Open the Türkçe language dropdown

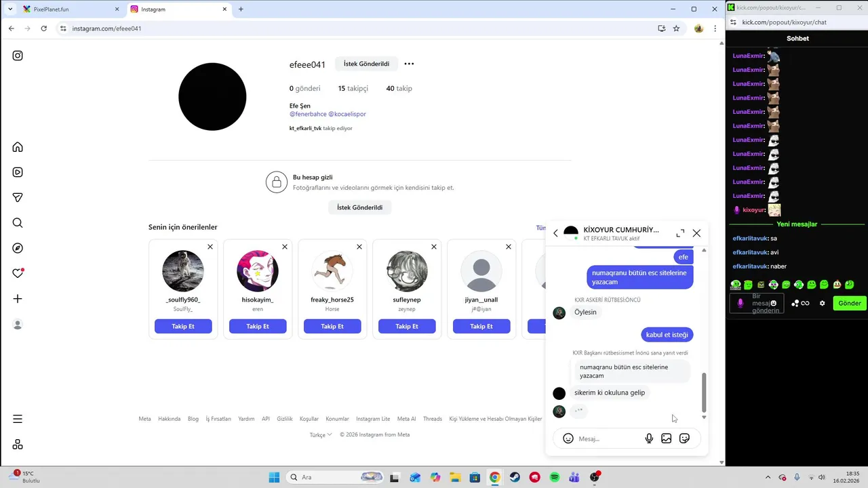(x=321, y=435)
